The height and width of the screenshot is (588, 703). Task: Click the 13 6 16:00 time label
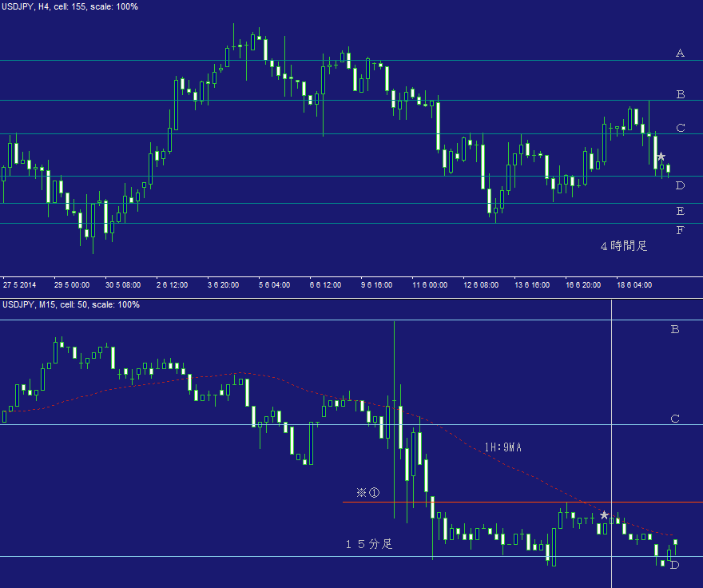pos(532,284)
